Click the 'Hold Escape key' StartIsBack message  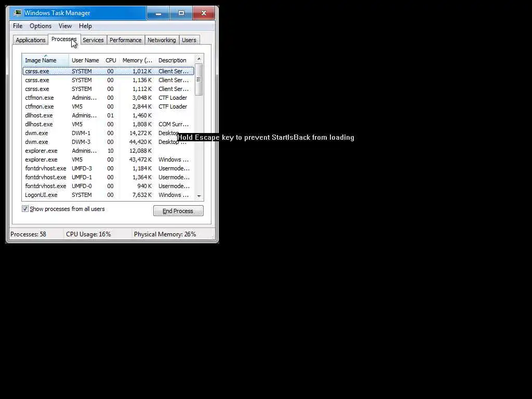[x=265, y=137]
